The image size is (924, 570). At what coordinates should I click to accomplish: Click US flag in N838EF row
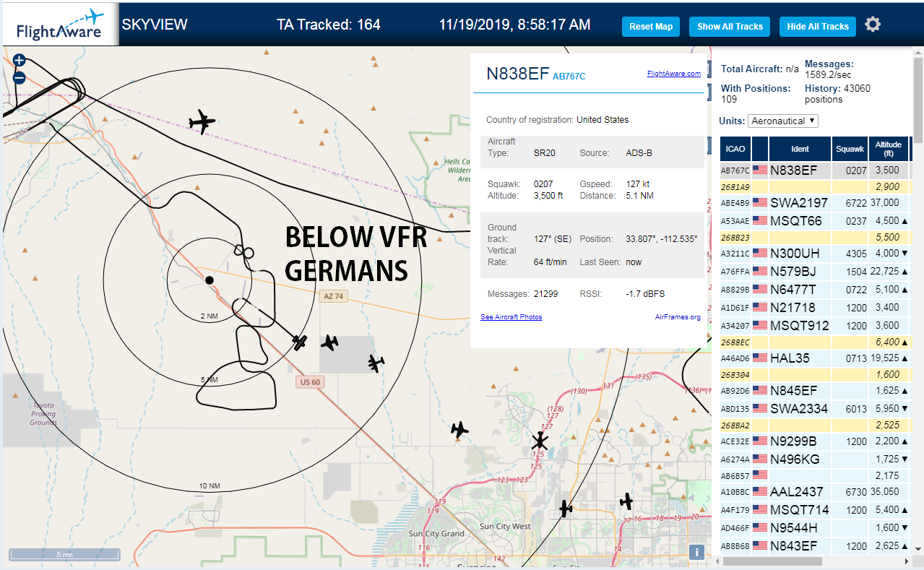pyautogui.click(x=760, y=170)
